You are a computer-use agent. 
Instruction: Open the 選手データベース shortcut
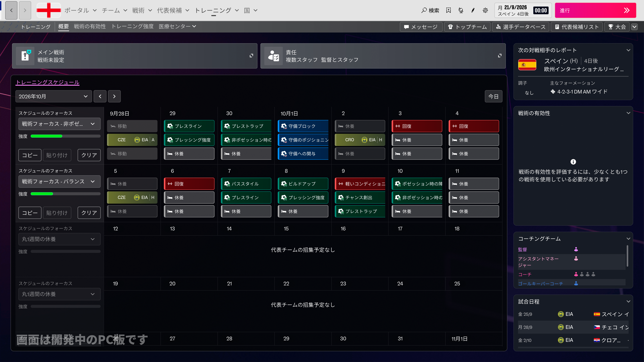tap(521, 27)
